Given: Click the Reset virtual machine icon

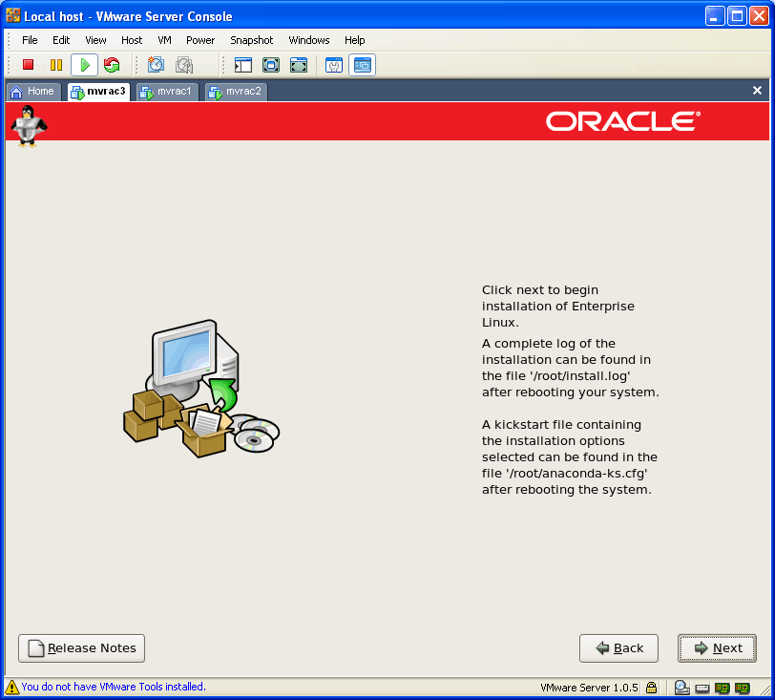Looking at the screenshot, I should click(x=112, y=65).
